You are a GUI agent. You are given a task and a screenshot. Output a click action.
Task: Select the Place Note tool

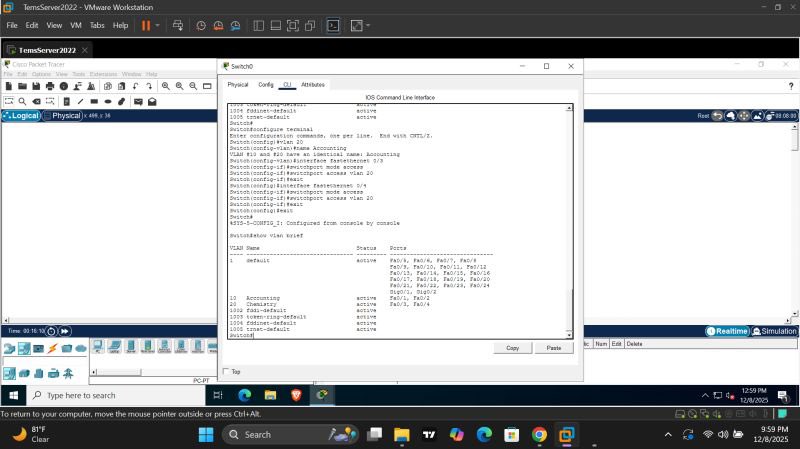[66, 102]
